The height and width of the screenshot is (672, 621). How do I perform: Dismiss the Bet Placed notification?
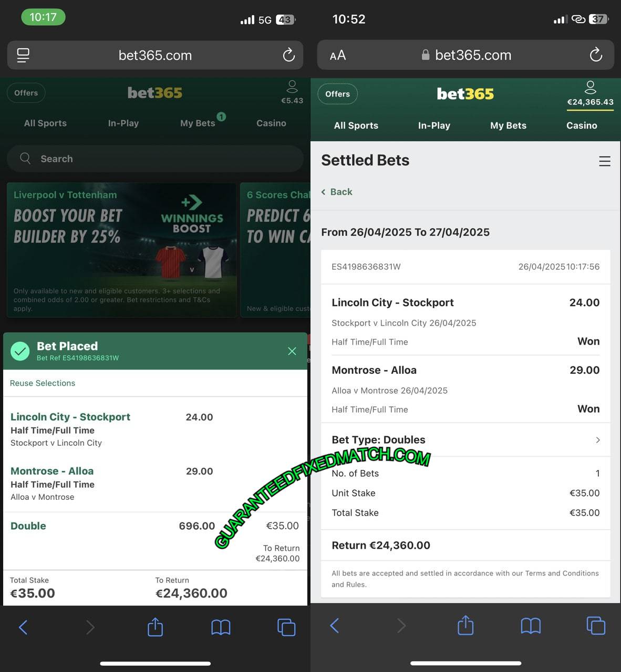(x=292, y=351)
